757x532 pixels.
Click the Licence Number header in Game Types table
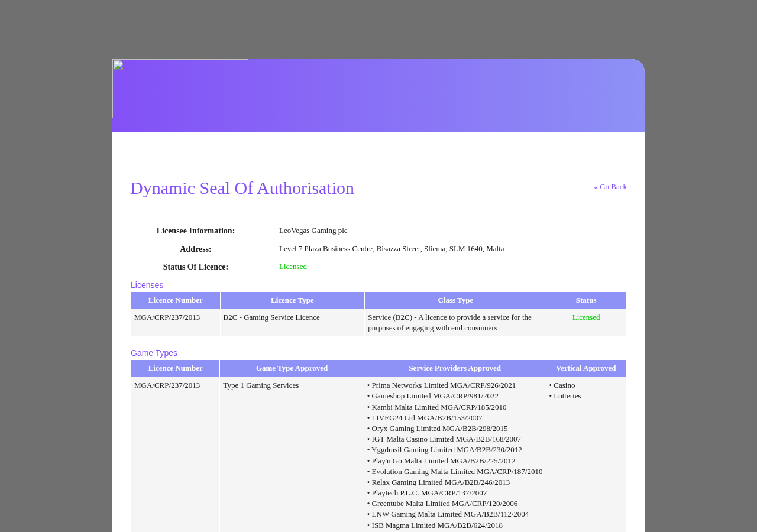pos(176,368)
